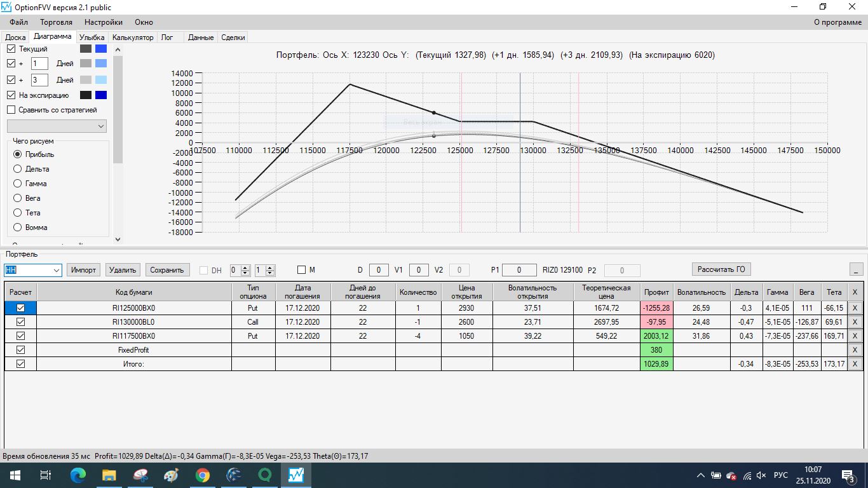Increase the second spinner value showing 1
Viewport: 868px width, 488px height.
point(271,268)
